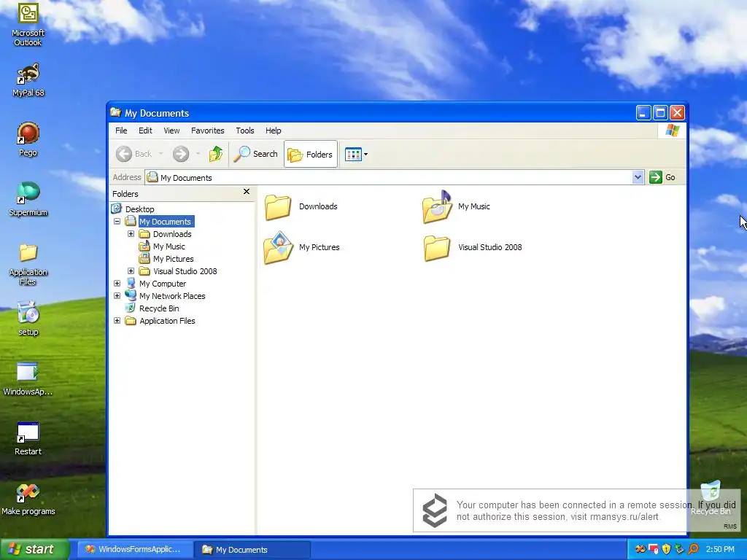Screen dimensions: 747x560
Task: Open the Edit menu
Action: pyautogui.click(x=145, y=131)
